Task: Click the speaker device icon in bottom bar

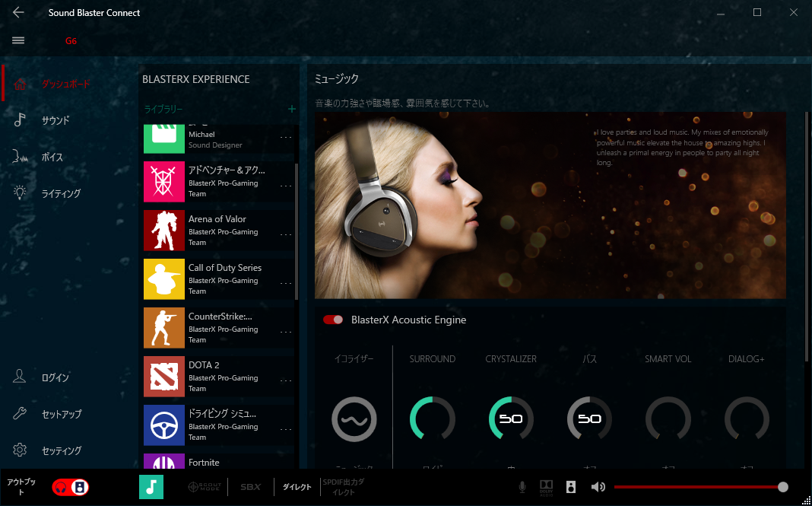Action: (571, 487)
